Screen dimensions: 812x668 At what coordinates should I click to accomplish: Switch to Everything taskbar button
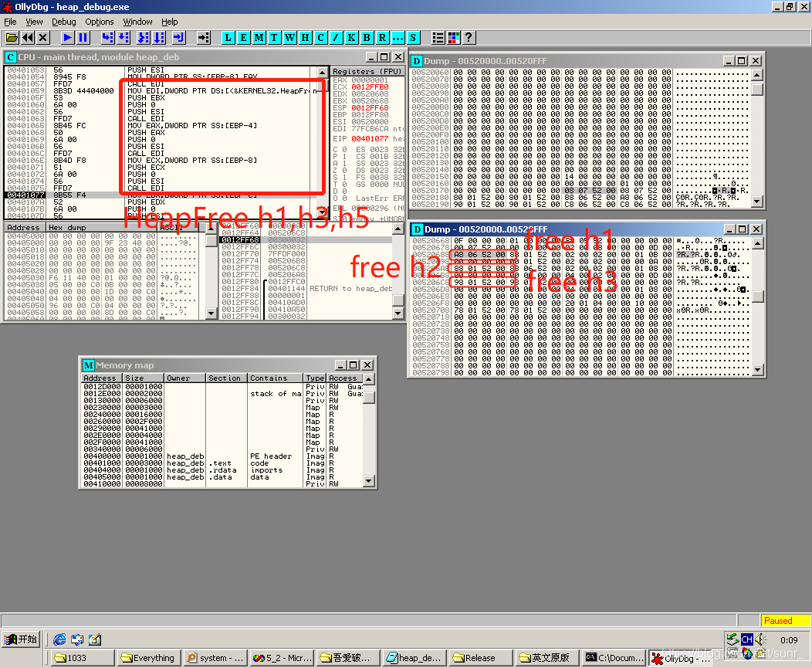(x=149, y=658)
